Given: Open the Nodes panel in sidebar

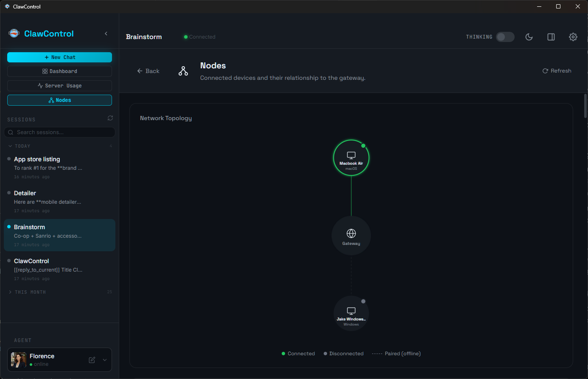Looking at the screenshot, I should coord(59,100).
